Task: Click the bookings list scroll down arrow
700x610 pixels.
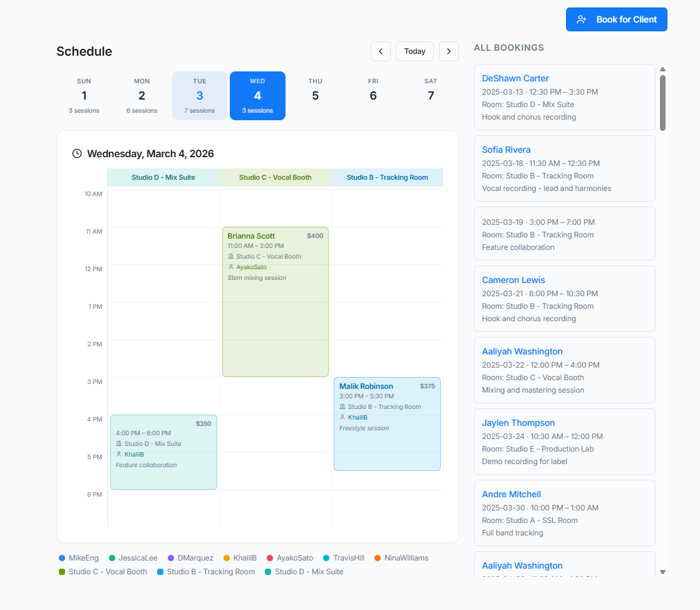Action: pos(663,572)
